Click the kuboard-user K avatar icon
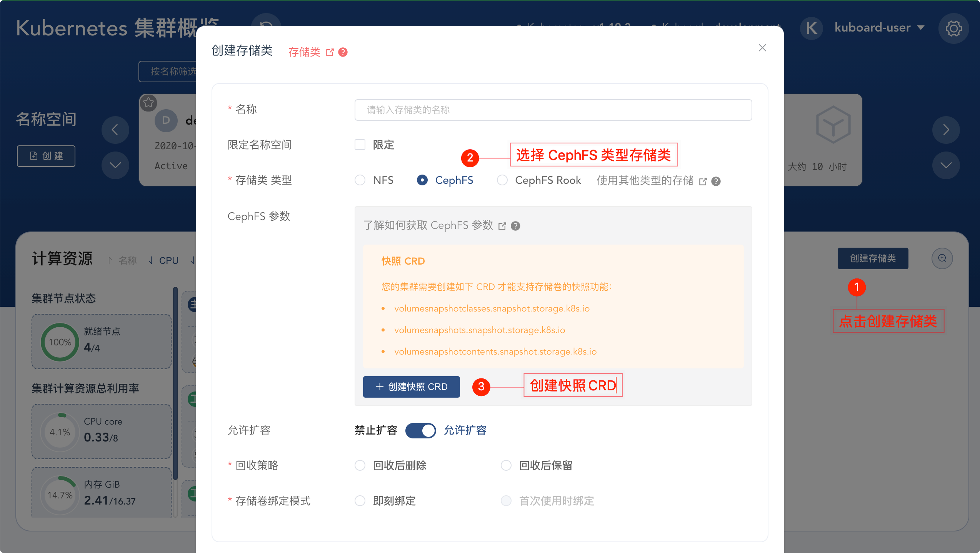Screen dimensions: 980x553 click(811, 28)
